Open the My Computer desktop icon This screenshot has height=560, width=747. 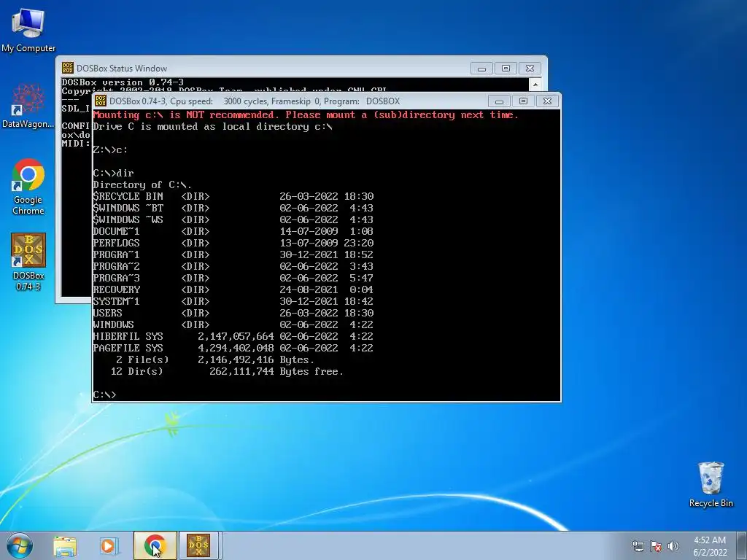point(28,29)
